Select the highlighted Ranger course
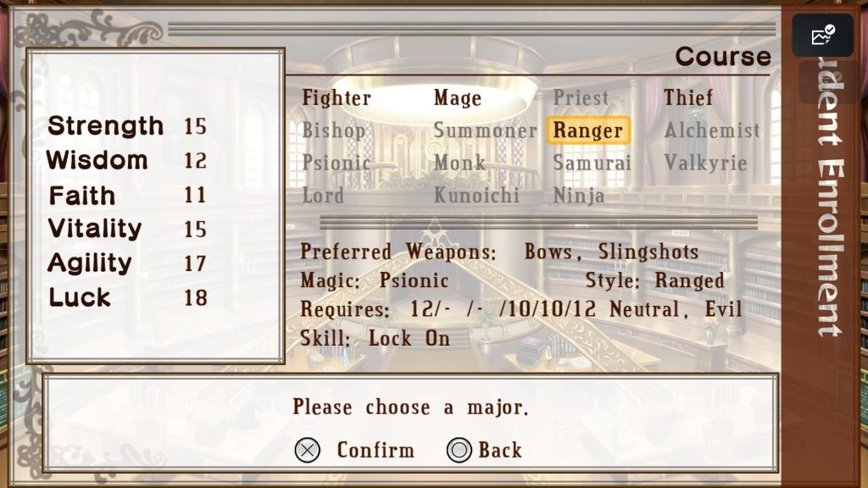Image resolution: width=868 pixels, height=488 pixels. coord(588,130)
